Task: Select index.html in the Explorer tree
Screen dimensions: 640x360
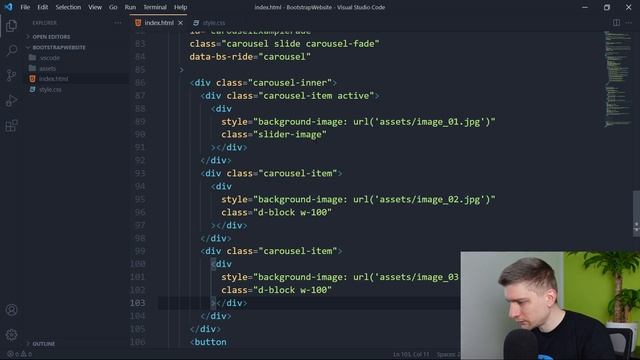Action: 53,79
